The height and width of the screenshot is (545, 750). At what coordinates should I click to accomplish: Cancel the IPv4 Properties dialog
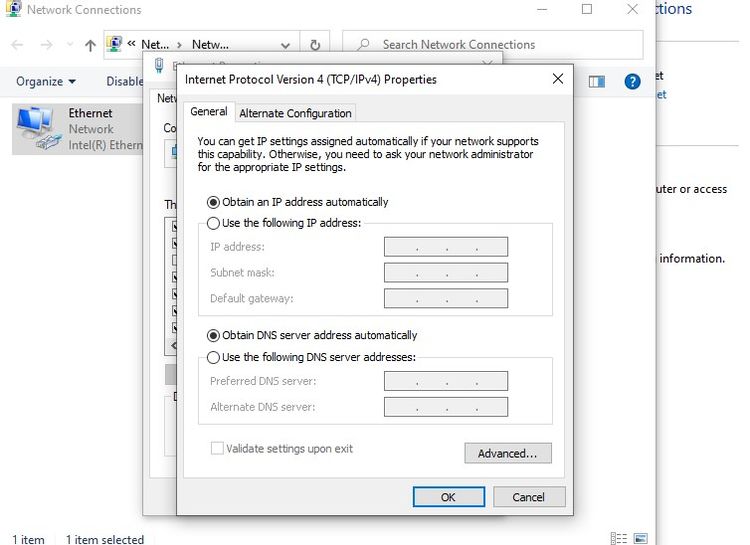click(529, 497)
